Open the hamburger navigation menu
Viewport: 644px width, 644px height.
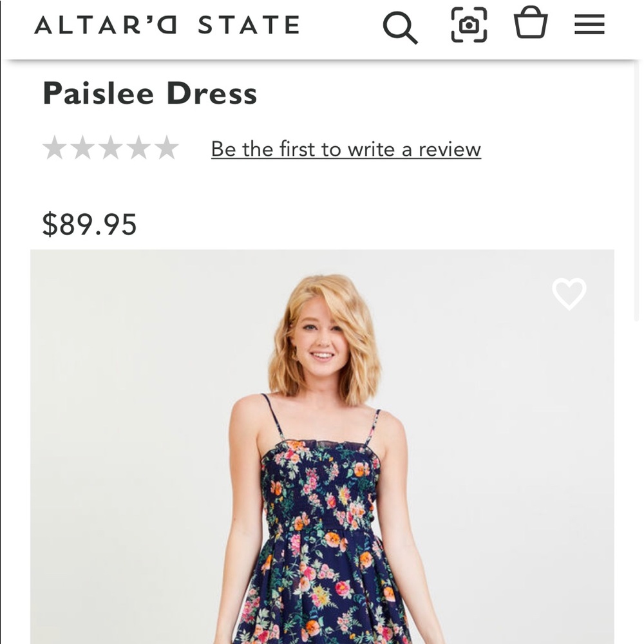click(x=589, y=24)
